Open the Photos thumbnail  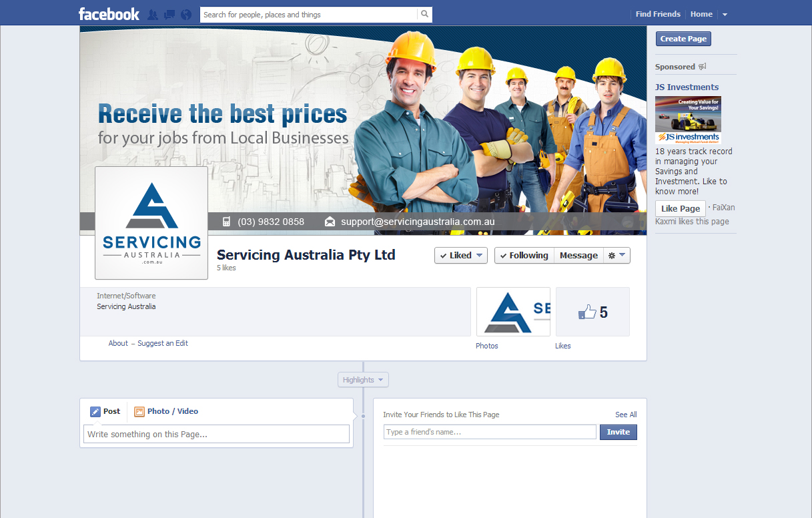[513, 312]
